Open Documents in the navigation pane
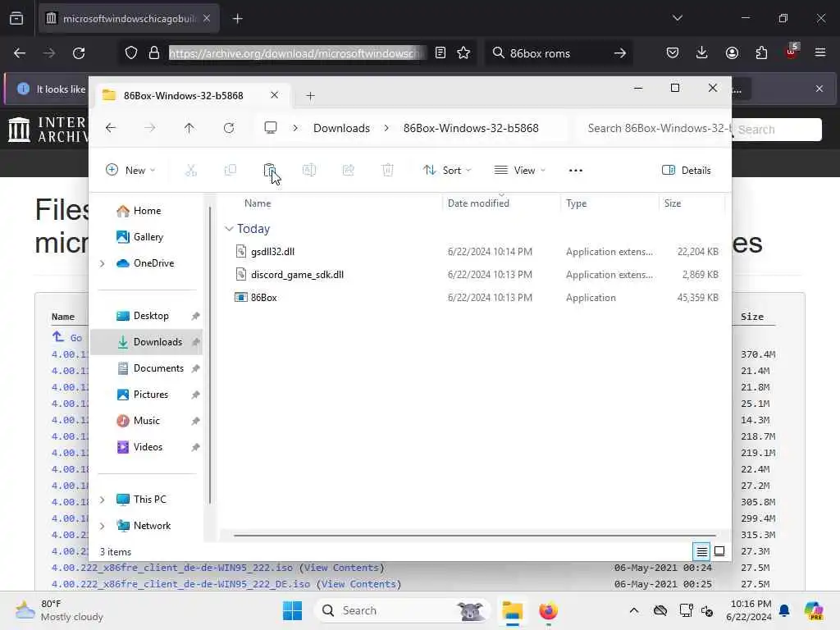 [146, 368]
